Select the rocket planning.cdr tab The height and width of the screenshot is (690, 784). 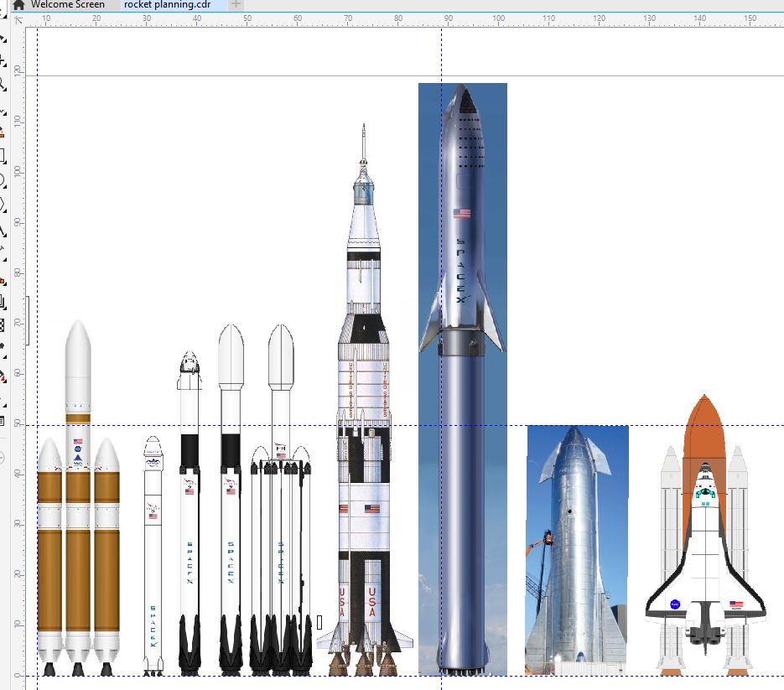click(166, 5)
